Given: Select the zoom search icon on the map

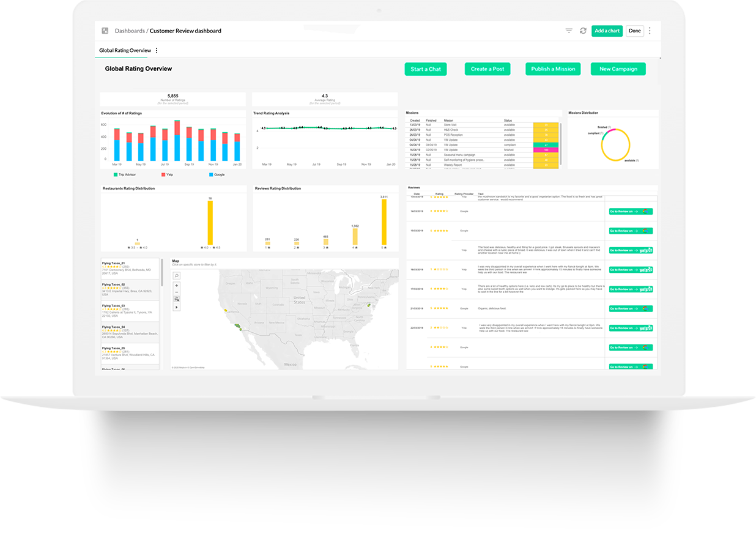Looking at the screenshot, I should (177, 276).
